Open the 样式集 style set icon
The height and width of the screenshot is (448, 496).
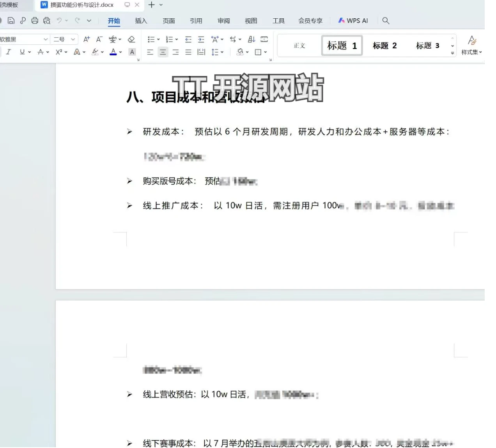pyautogui.click(x=471, y=45)
